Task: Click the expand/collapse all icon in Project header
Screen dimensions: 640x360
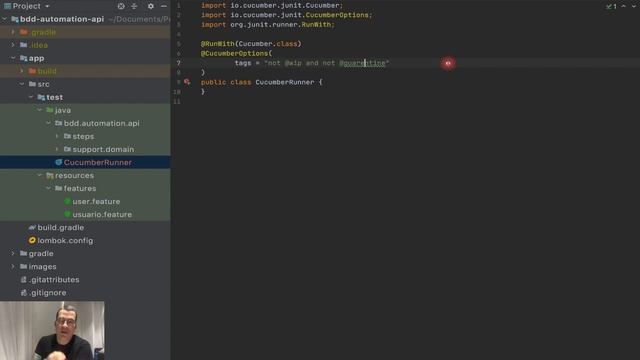Action: pyautogui.click(x=134, y=6)
